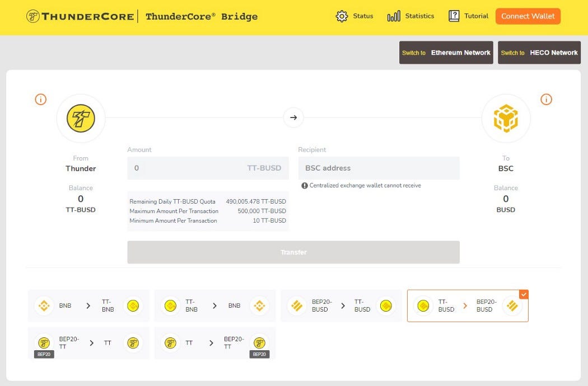Screen dimensions: 588x386
Task: Click the Thunder network logo circle
Action: click(81, 118)
